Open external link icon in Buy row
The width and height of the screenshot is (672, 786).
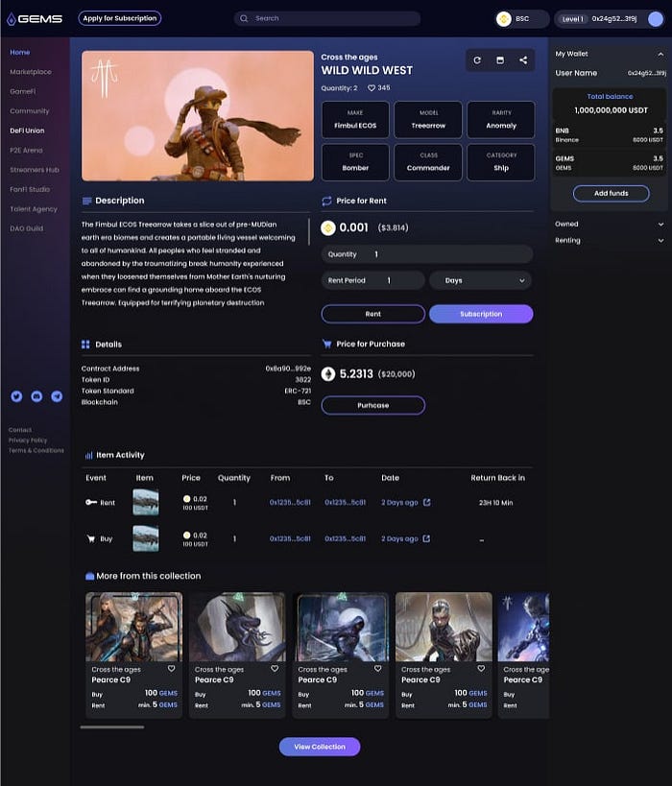(x=426, y=538)
